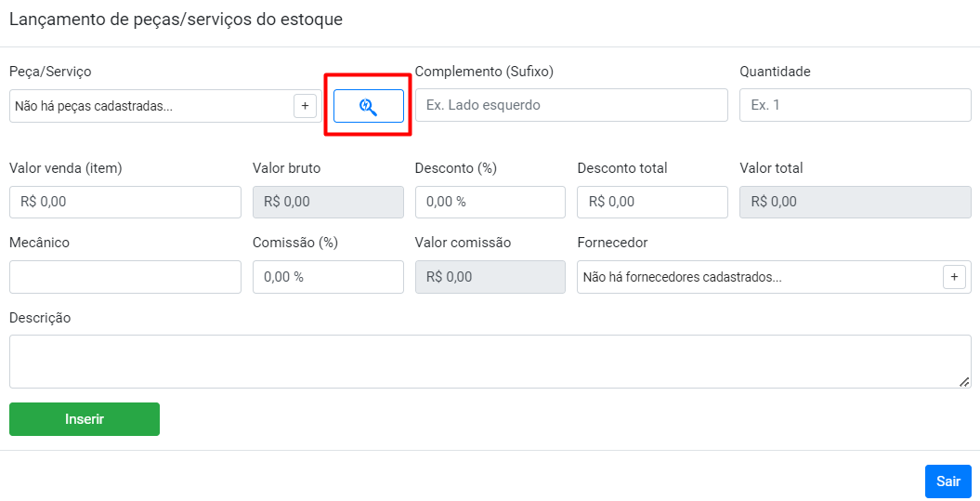Click the part search magnifier icon
The width and height of the screenshot is (980, 501).
pos(369,106)
